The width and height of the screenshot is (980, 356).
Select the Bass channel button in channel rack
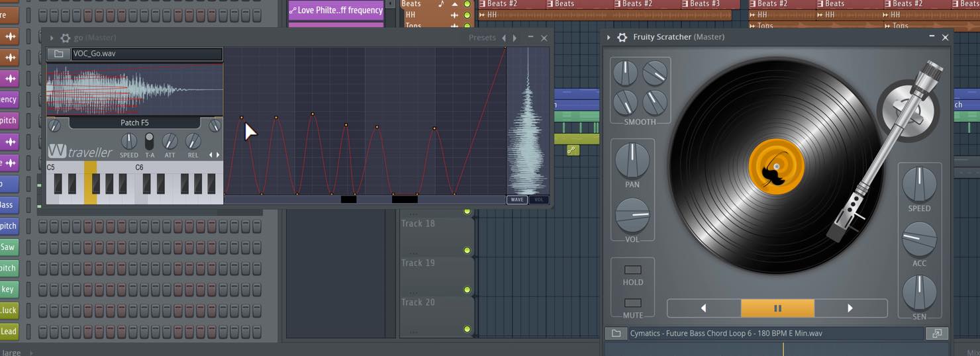pyautogui.click(x=9, y=205)
